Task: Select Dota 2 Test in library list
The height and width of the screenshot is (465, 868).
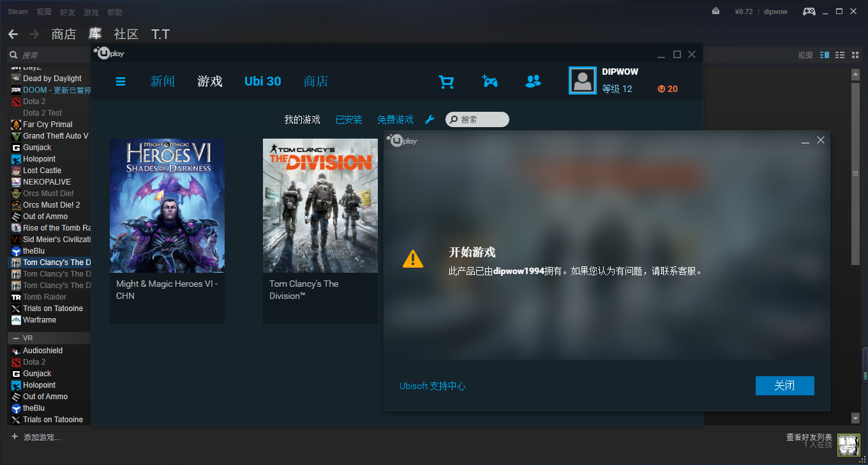Action: (x=49, y=113)
